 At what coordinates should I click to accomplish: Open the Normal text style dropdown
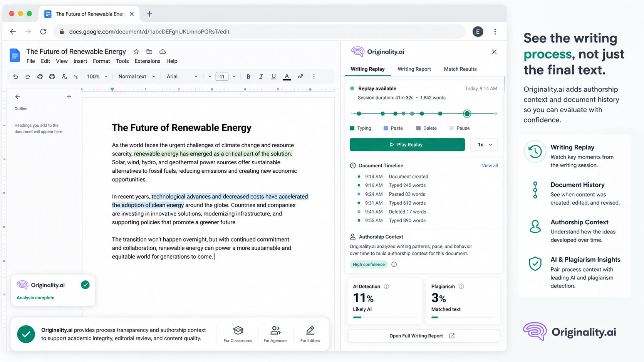(137, 77)
